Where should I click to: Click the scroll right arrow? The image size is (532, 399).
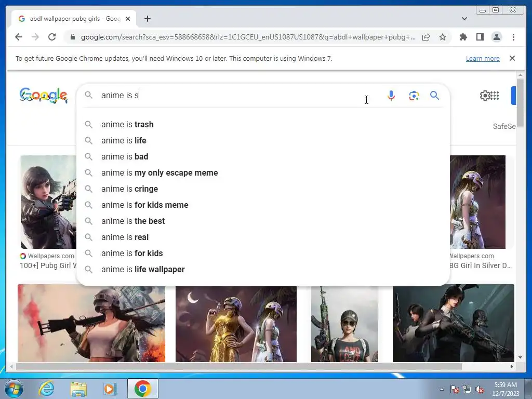click(x=512, y=366)
